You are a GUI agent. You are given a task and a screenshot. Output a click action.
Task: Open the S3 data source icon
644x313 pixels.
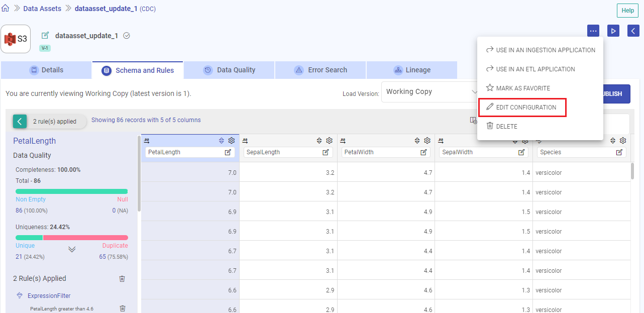coord(15,38)
